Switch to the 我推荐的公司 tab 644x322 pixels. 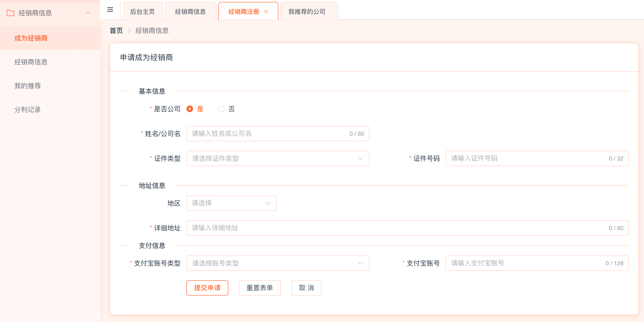click(x=307, y=12)
